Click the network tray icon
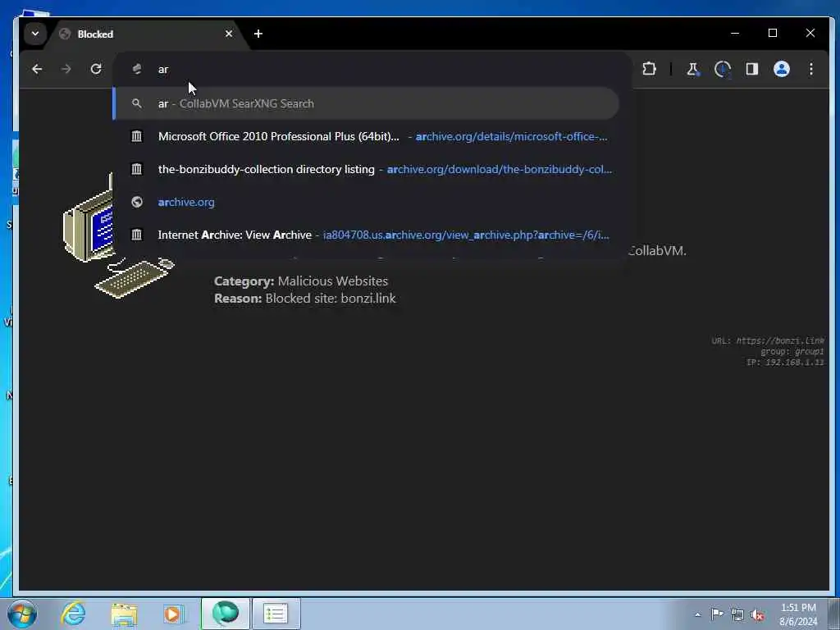 [737, 614]
